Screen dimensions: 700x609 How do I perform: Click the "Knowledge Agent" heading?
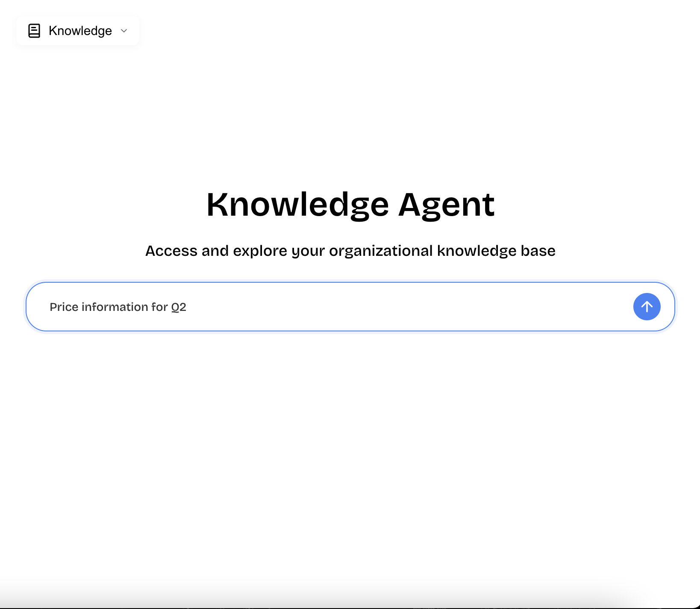[350, 205]
